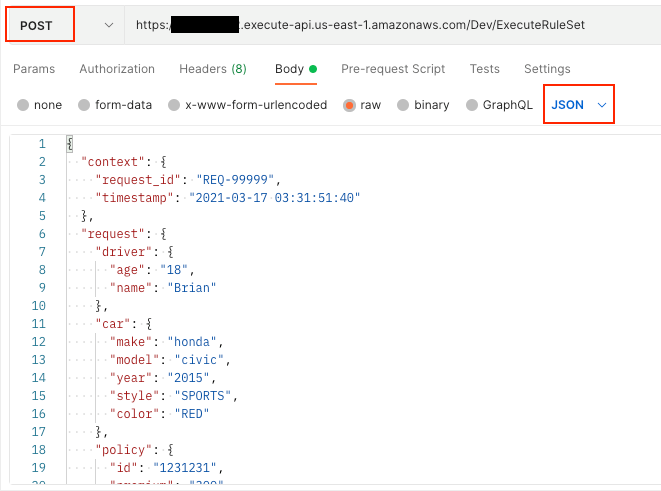Click the chevron beside JSON
Screen dimensions: 661x491
click(x=602, y=105)
